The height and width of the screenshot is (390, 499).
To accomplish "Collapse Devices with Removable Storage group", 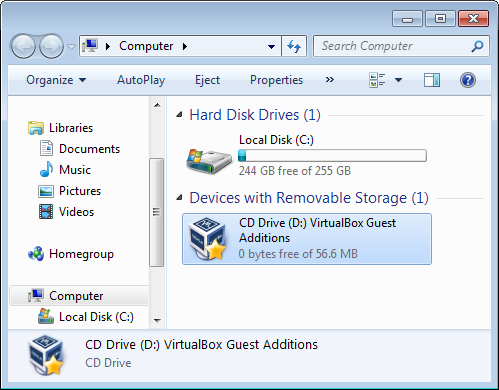I will point(179,198).
